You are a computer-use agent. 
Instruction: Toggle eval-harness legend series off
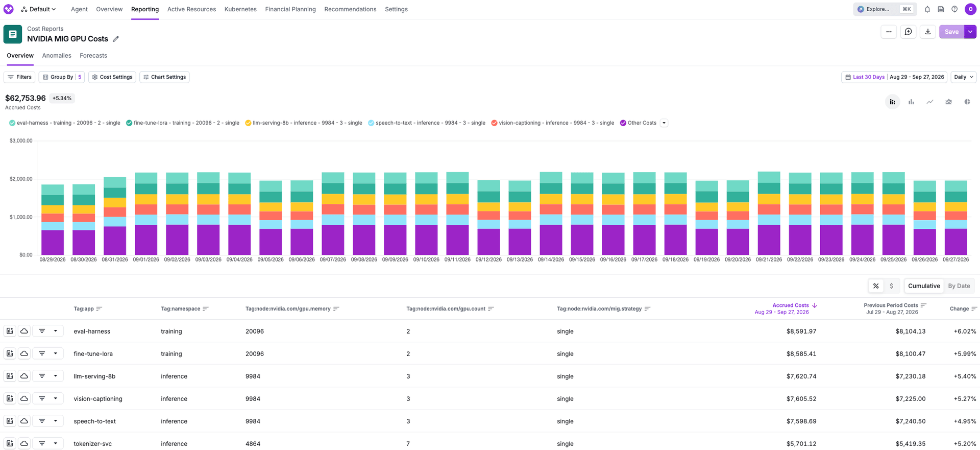pos(65,123)
